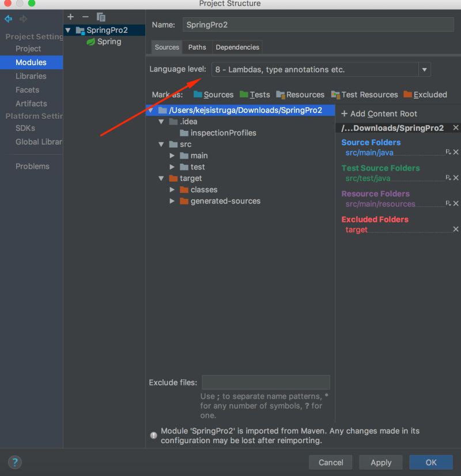
Task: Unmark src/main/java source folder
Action: tap(456, 152)
